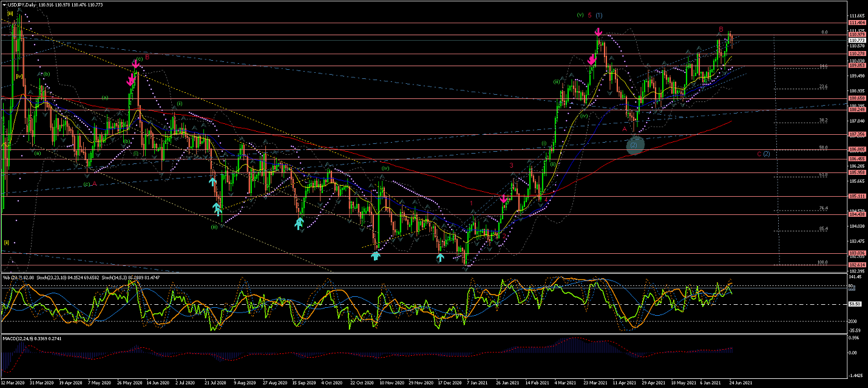Click the yellow [ii] wave label

click(x=7, y=242)
